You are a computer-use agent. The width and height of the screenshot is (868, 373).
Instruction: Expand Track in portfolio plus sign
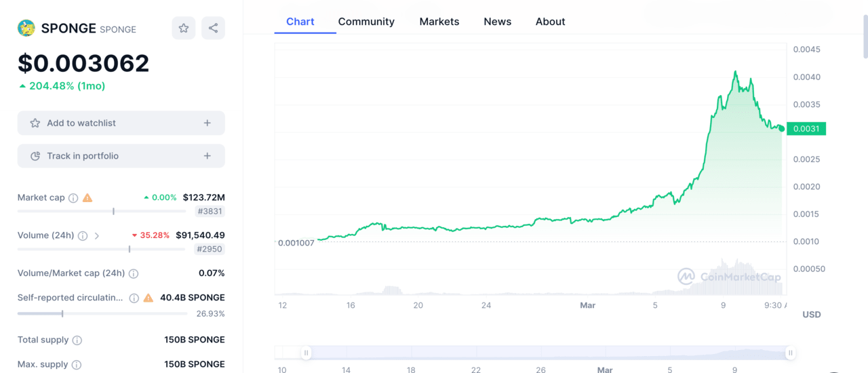point(207,156)
